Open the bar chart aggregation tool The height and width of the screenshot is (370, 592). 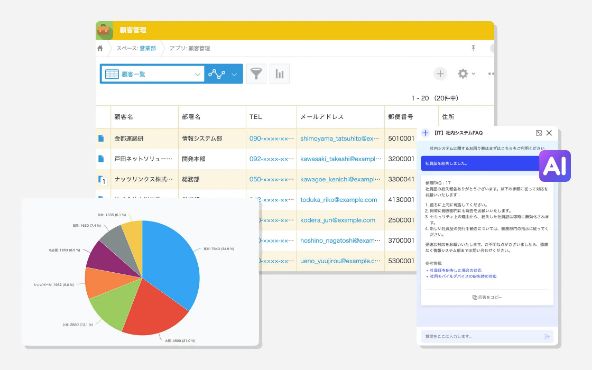pos(279,74)
